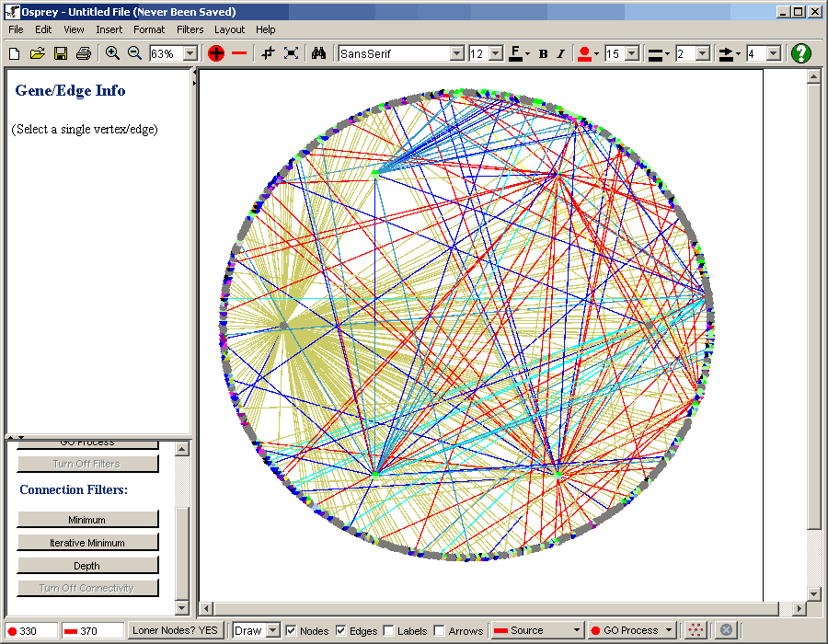828x644 pixels.
Task: Uncheck the Nodes checkbox
Action: pos(292,630)
